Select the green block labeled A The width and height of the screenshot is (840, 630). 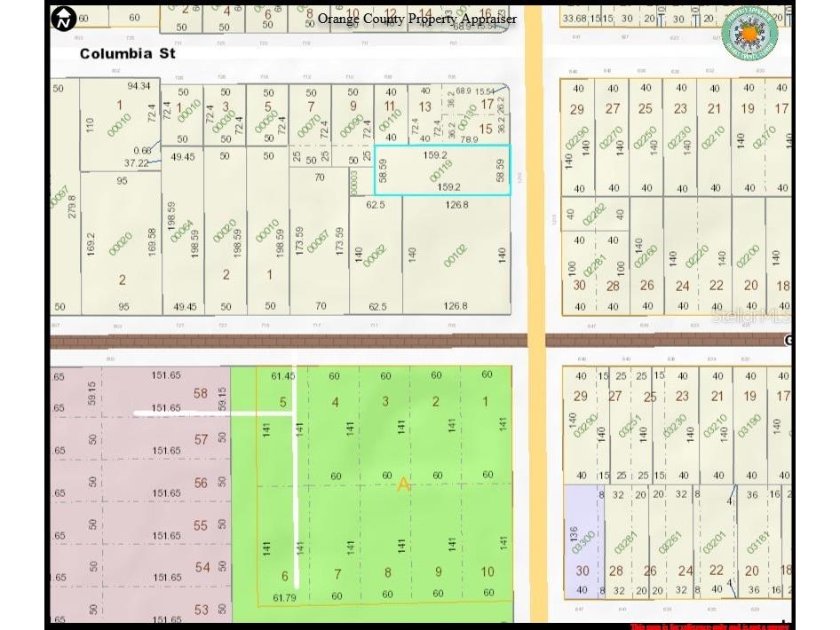click(404, 484)
